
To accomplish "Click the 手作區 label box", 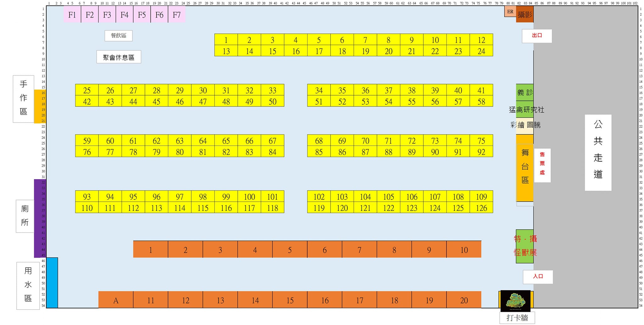I will click(24, 99).
